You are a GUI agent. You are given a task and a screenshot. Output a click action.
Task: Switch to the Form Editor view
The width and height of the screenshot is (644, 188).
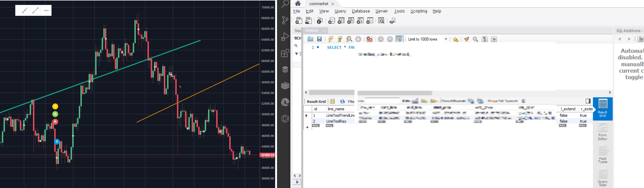pos(603,132)
